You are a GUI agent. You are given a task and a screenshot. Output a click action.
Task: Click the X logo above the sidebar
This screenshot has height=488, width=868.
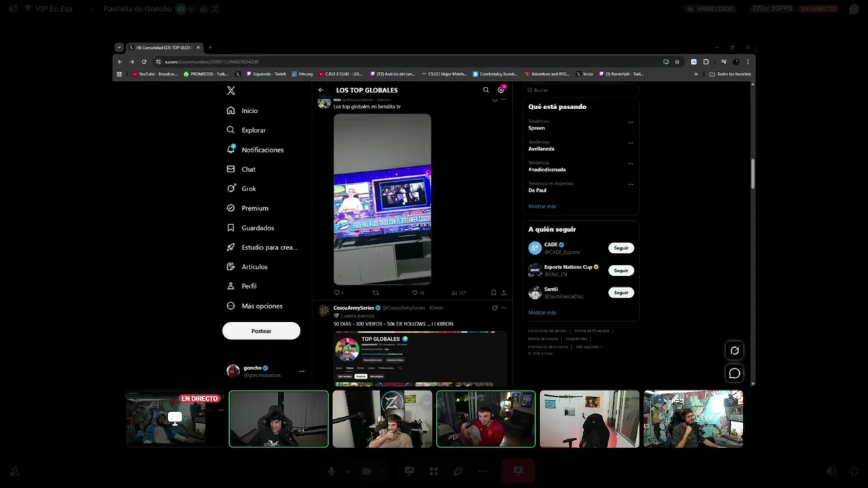tap(231, 90)
